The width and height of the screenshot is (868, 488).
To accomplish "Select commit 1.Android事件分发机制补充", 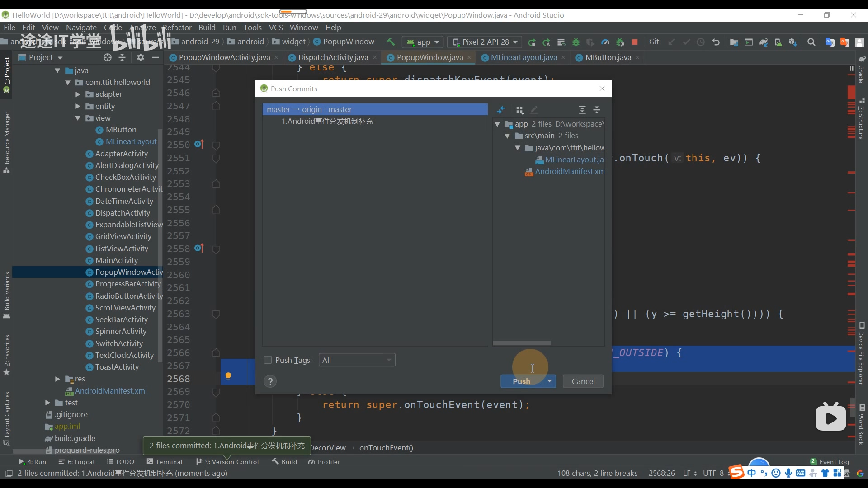I will coord(327,121).
